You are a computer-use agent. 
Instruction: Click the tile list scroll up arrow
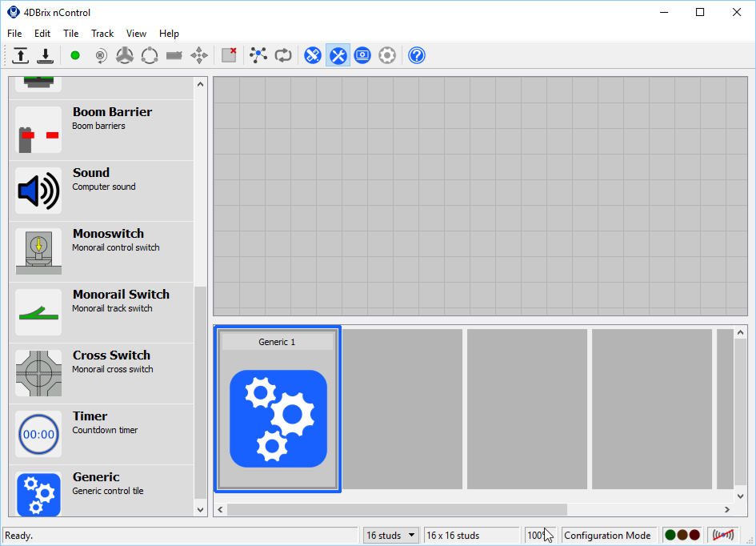[x=201, y=84]
